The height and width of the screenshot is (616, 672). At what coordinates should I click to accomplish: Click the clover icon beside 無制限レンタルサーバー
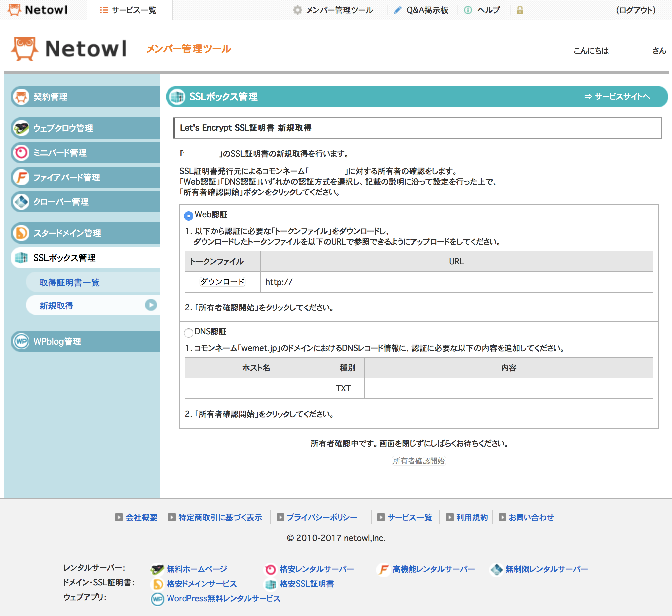click(497, 569)
